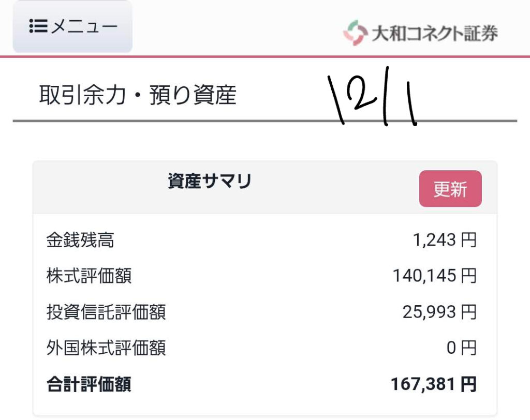Viewport: 530px width, 420px height.
Task: Open the メニュー button
Action: 72,26
